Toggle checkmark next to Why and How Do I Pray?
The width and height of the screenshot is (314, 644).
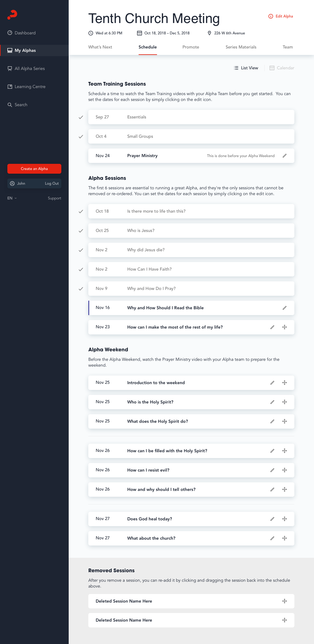tap(81, 289)
